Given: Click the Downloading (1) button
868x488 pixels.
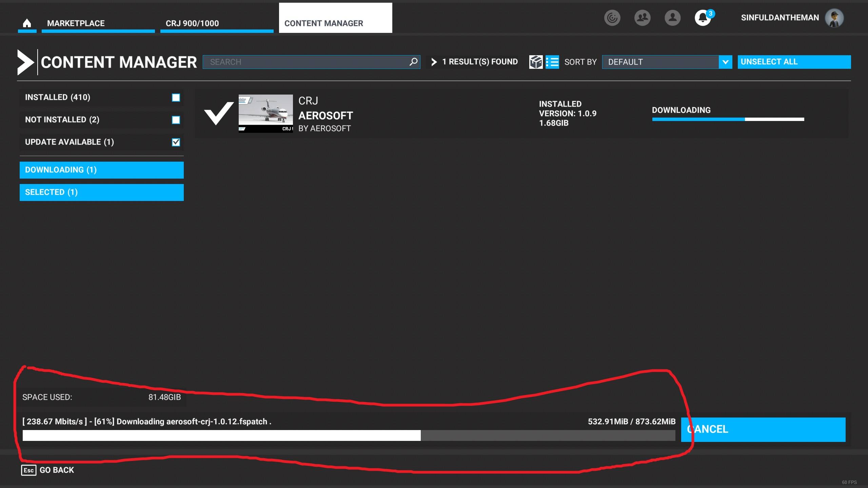Looking at the screenshot, I should pyautogui.click(x=102, y=170).
